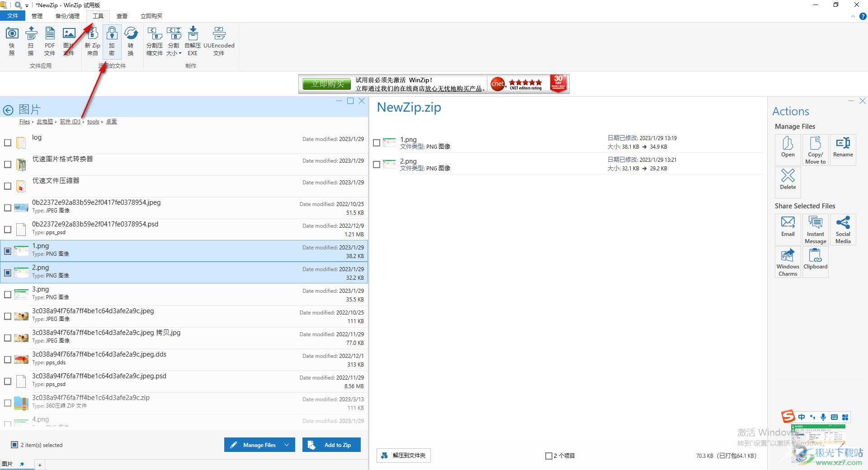
Task: Switch to the 查看 ribbon tab
Action: (x=122, y=16)
